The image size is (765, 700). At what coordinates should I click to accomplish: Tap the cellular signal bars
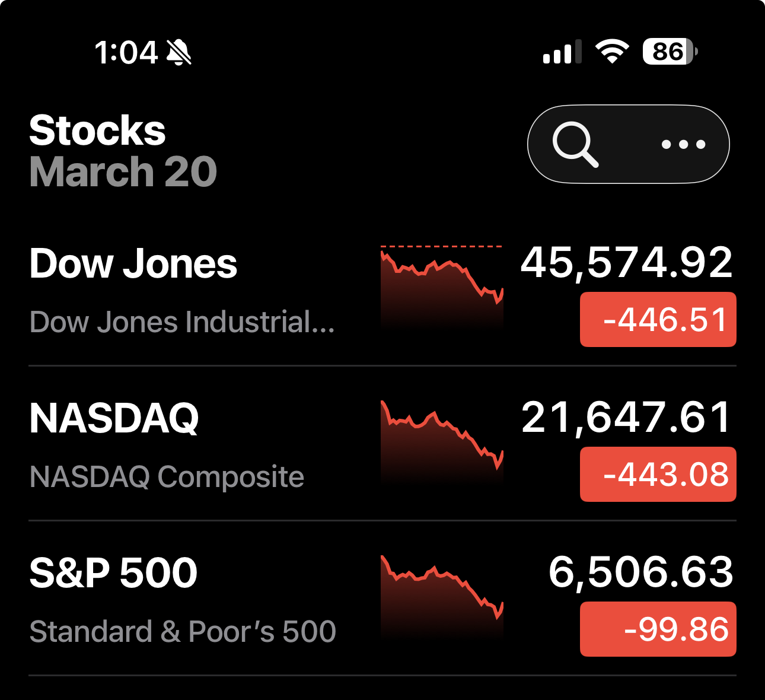(561, 52)
